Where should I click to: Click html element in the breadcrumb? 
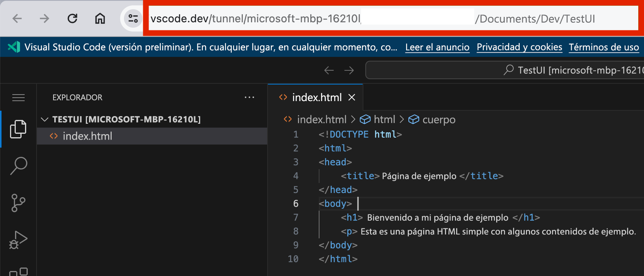coord(385,120)
